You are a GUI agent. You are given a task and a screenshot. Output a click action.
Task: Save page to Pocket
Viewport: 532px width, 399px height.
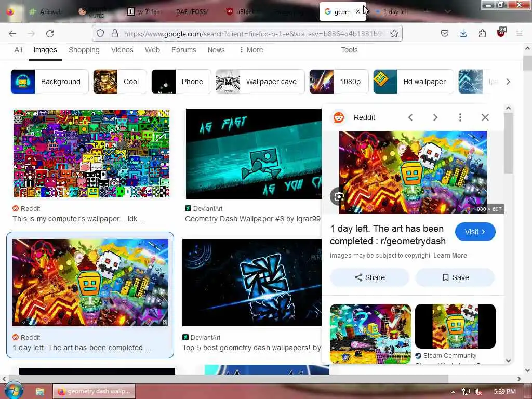coord(445,33)
